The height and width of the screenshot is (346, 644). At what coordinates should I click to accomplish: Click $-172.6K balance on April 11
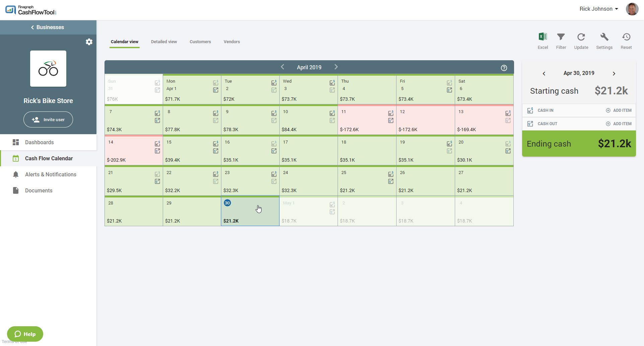tap(349, 129)
